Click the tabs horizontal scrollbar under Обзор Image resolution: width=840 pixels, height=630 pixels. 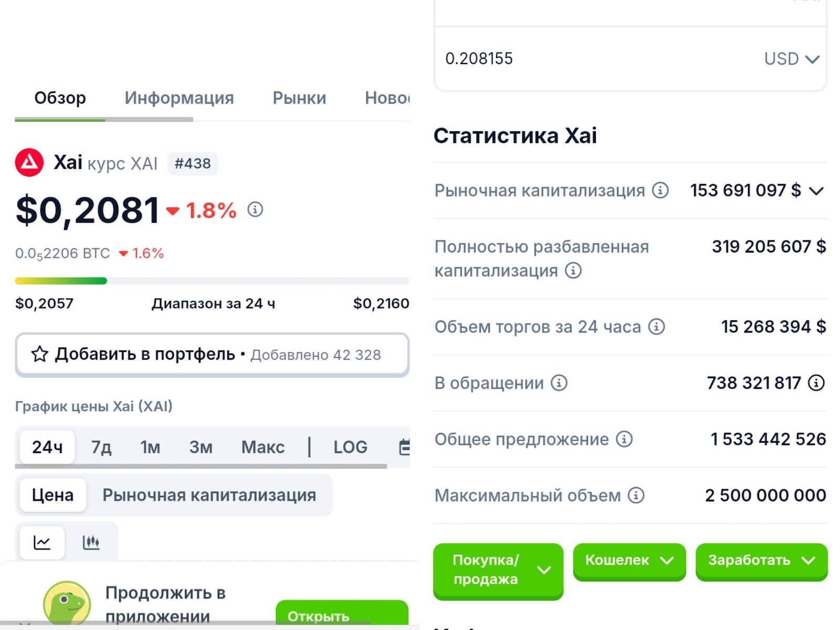coord(104,120)
